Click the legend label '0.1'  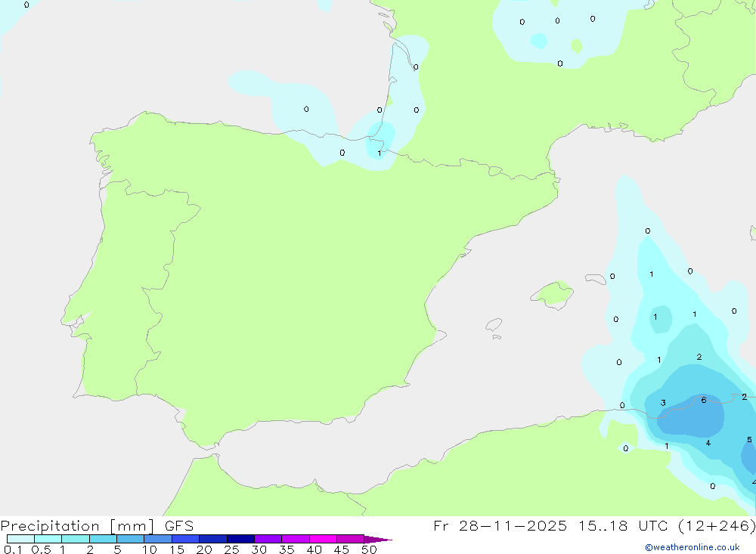point(13,549)
